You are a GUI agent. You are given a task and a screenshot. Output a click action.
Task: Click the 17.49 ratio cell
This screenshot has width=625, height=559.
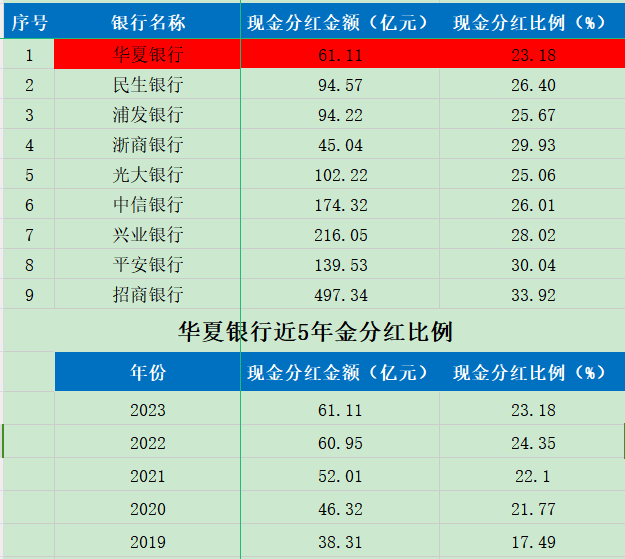pyautogui.click(x=532, y=541)
